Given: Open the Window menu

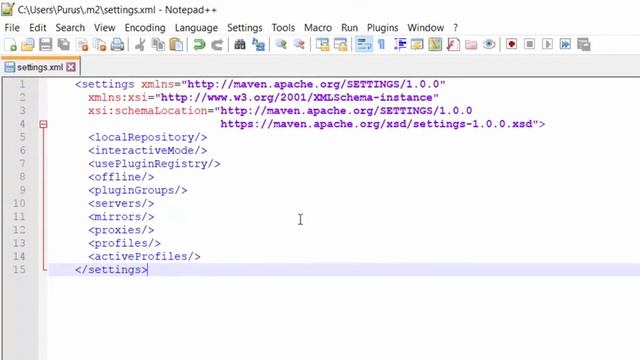Looking at the screenshot, I should (x=425, y=28).
